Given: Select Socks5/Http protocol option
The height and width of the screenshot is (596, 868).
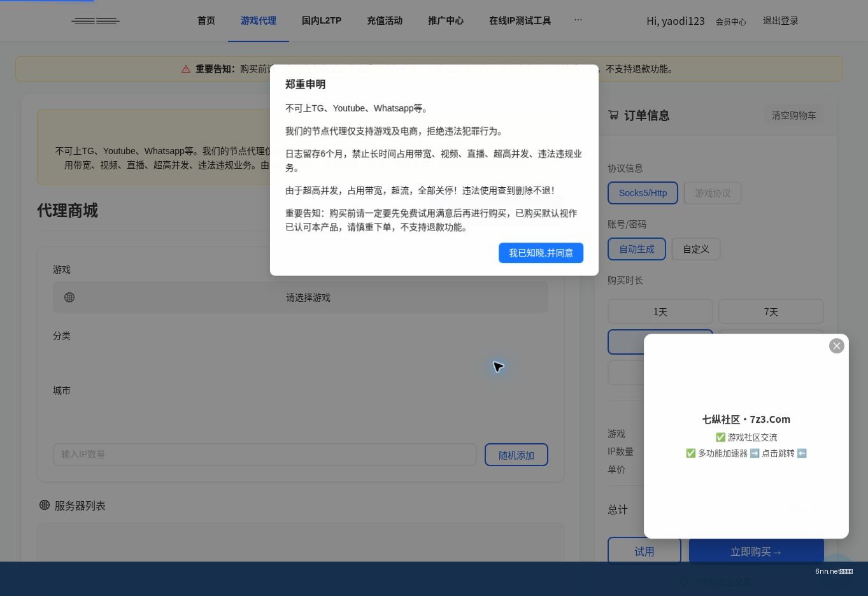Looking at the screenshot, I should click(643, 193).
